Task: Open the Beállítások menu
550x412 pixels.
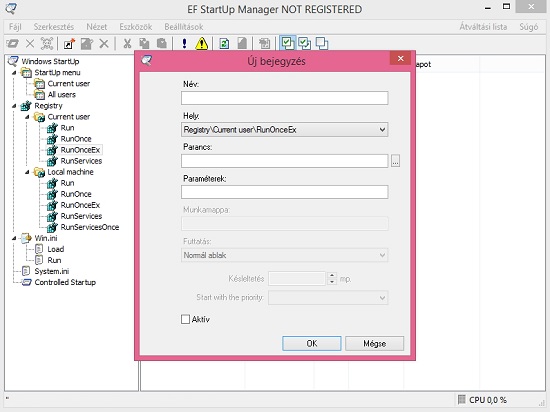Action: 184,27
